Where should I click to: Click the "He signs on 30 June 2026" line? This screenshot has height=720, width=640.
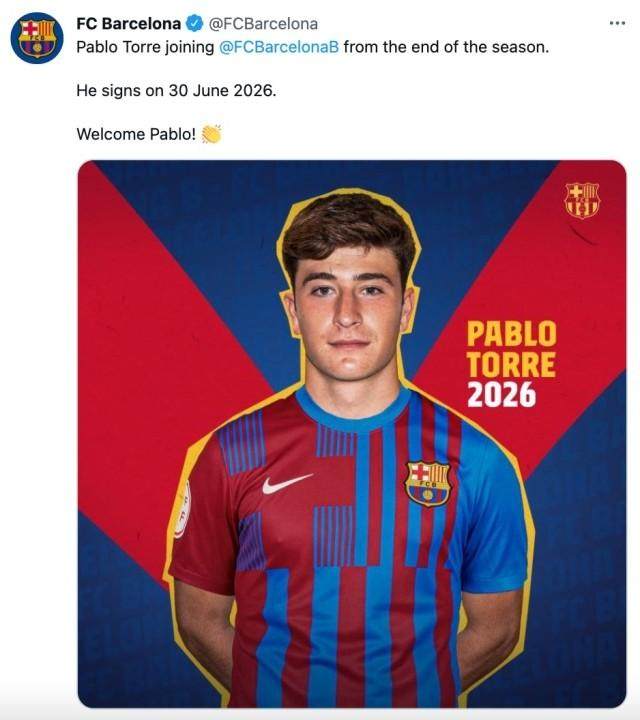[175, 90]
